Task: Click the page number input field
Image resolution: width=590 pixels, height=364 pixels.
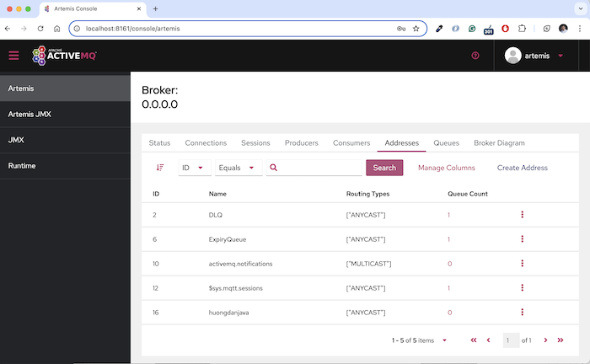Action: point(511,340)
